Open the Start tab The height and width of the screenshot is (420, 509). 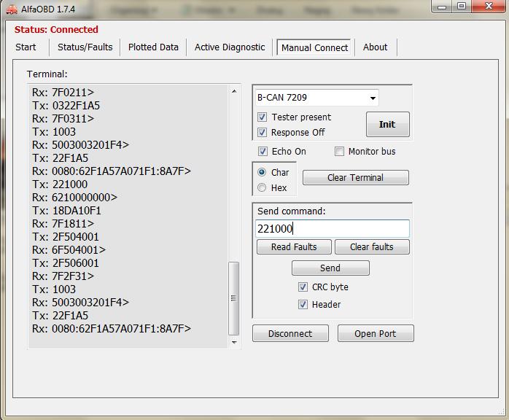click(26, 47)
